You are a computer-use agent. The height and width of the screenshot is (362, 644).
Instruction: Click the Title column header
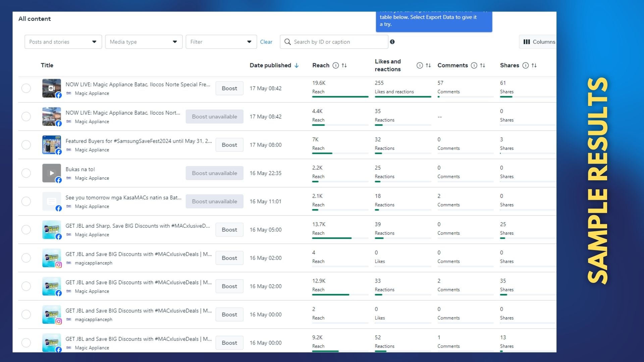click(x=47, y=65)
